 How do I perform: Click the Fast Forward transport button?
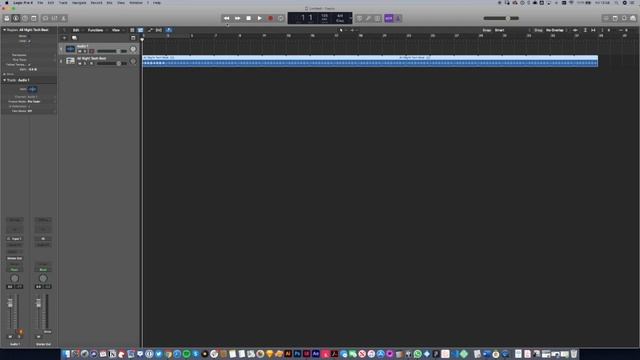click(x=238, y=18)
